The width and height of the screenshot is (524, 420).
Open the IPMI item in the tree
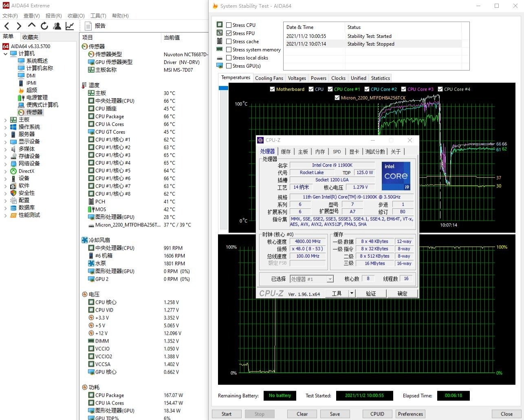31,83
